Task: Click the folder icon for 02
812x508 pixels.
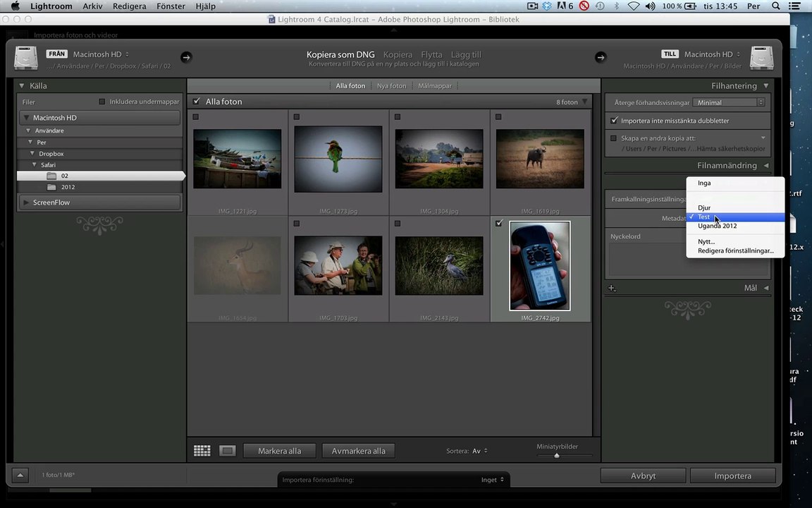Action: pos(51,176)
